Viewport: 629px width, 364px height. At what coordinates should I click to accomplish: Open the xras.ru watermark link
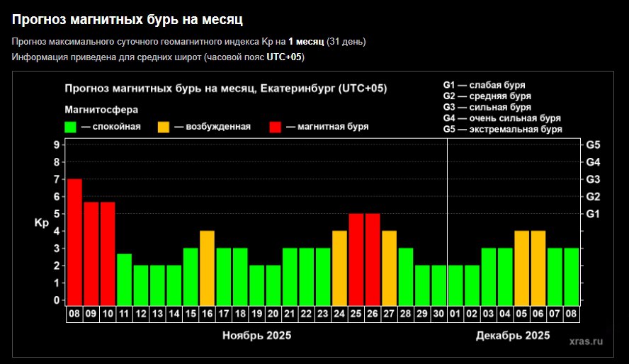pos(586,341)
